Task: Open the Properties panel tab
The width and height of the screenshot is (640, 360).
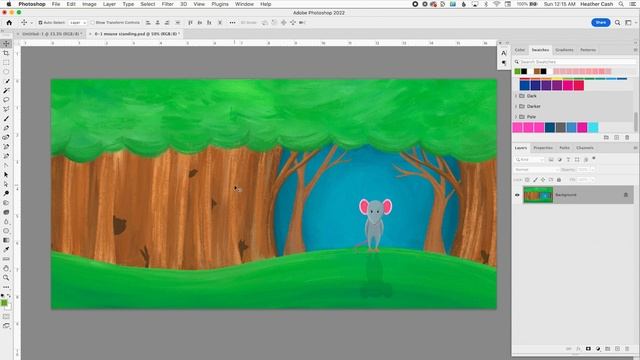Action: pos(543,148)
